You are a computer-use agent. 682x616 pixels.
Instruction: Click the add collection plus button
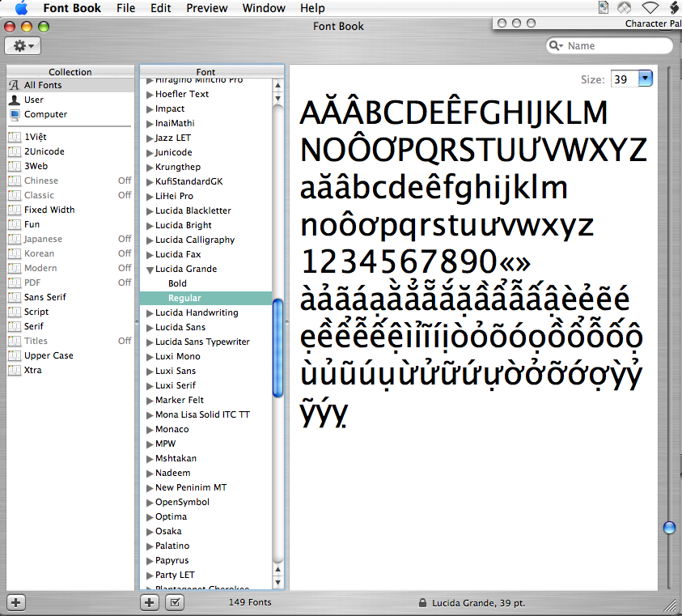(x=16, y=603)
